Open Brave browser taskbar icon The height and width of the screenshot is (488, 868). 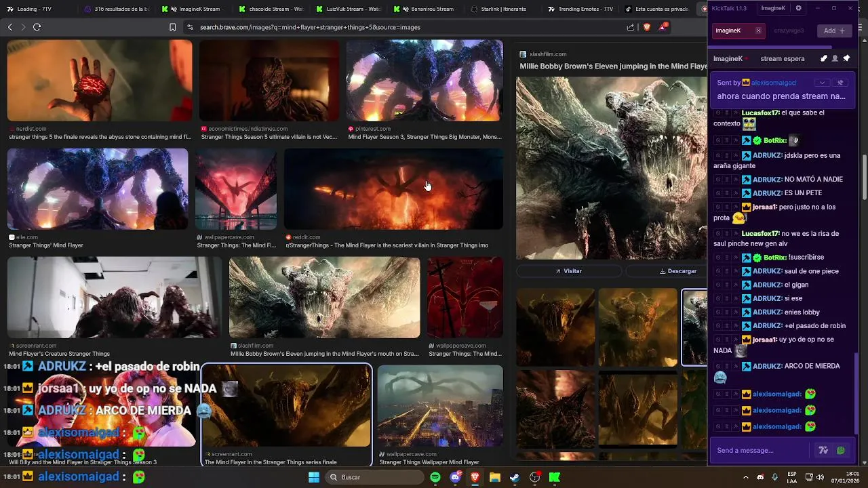coord(475,477)
